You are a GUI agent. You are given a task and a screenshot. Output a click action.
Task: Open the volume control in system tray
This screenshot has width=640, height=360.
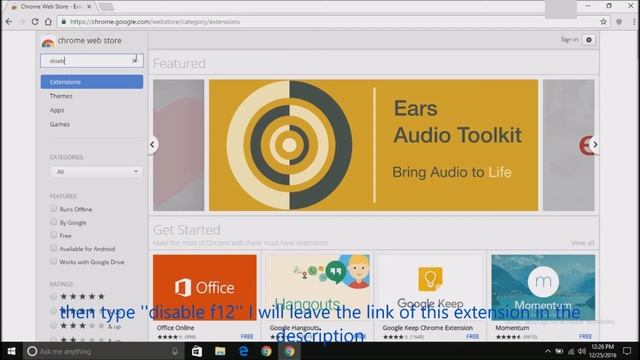coord(582,351)
